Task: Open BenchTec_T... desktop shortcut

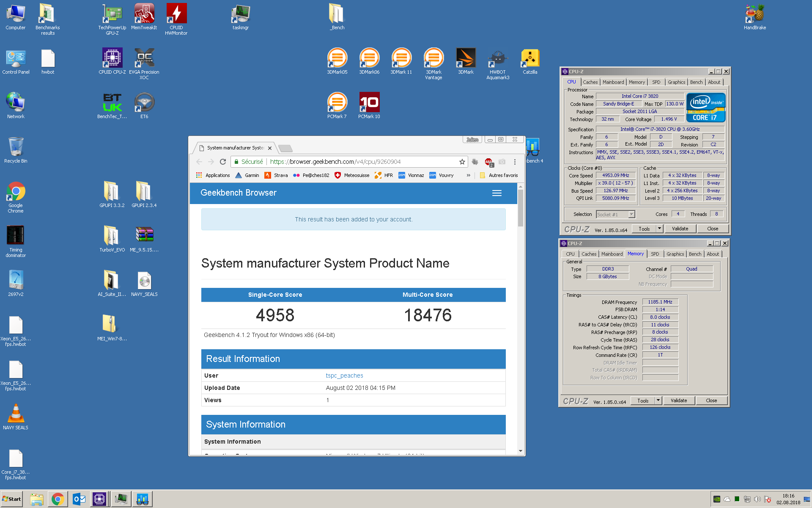Action: click(x=112, y=106)
